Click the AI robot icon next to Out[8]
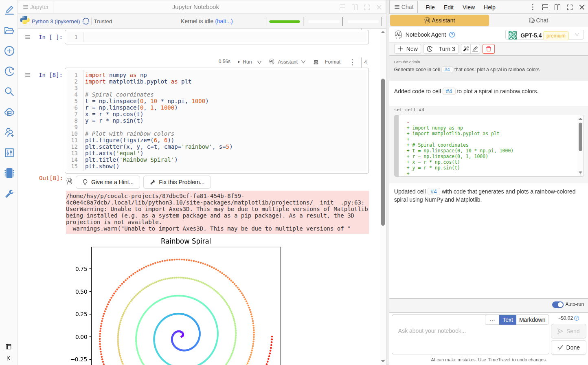This screenshot has width=588, height=365. click(69, 181)
